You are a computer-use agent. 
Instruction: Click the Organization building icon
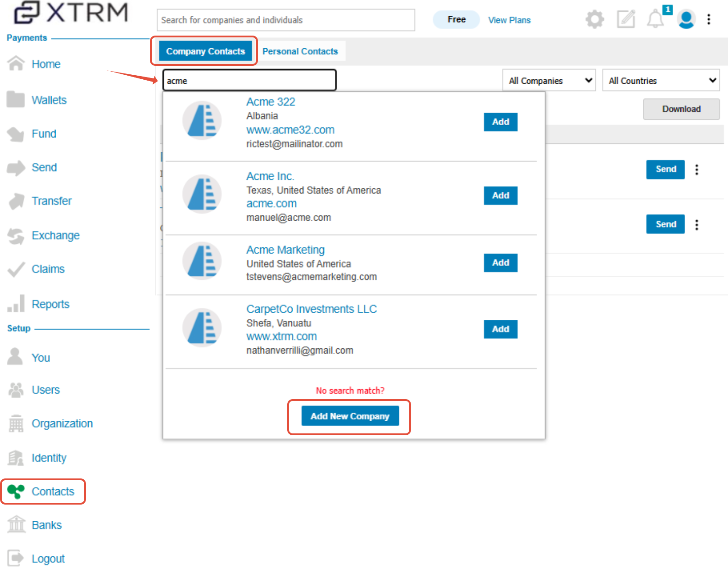[x=16, y=423]
